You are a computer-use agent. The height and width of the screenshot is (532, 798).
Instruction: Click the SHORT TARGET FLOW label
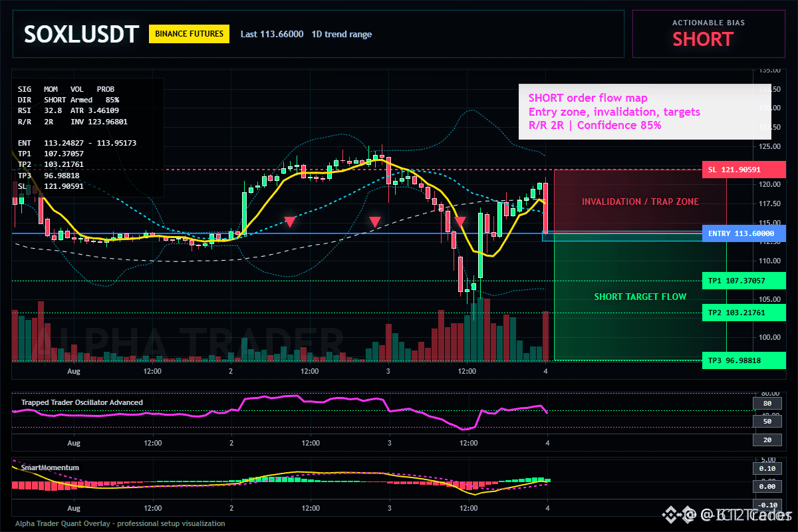point(640,297)
